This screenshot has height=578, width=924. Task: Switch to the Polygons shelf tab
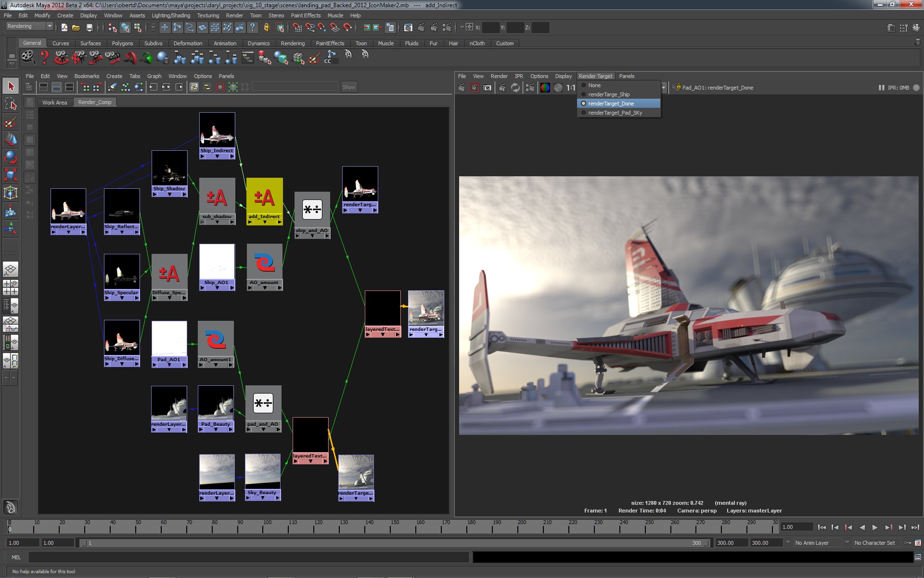tap(122, 43)
